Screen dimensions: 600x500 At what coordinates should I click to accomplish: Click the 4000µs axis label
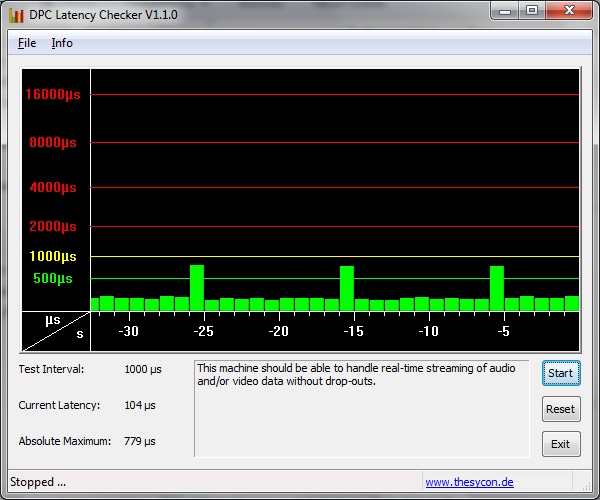53,187
